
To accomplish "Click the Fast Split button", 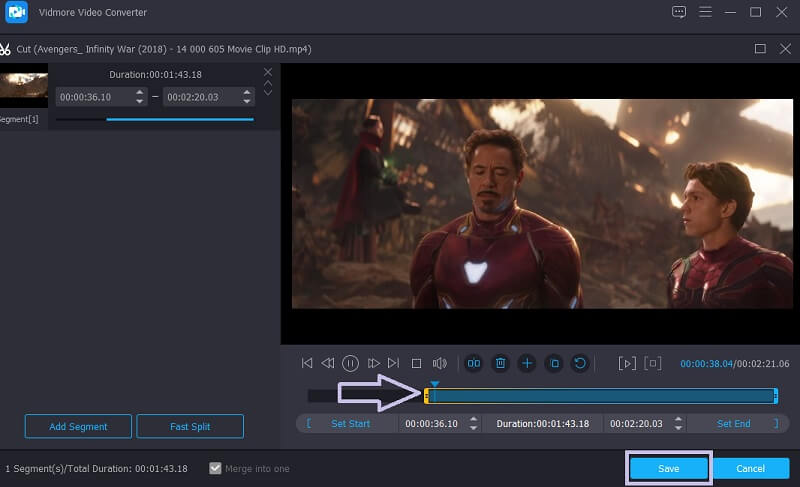I will pos(190,426).
